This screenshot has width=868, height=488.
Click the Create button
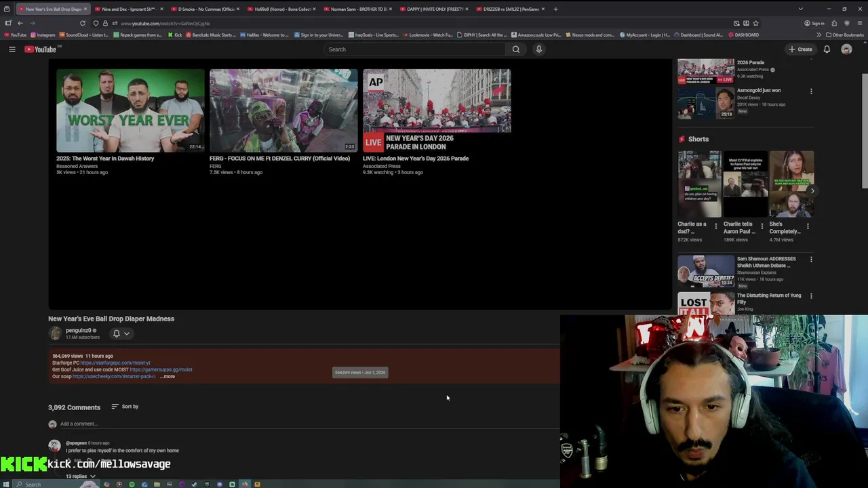coord(800,49)
